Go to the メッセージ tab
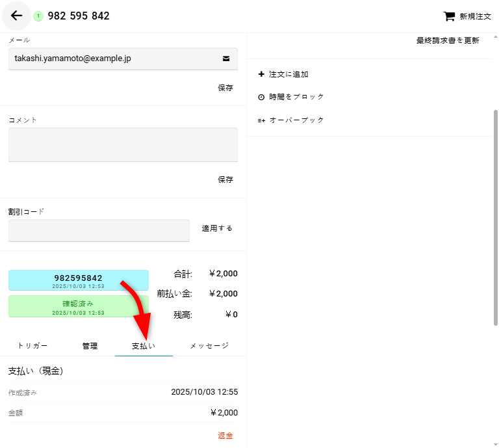 point(209,346)
